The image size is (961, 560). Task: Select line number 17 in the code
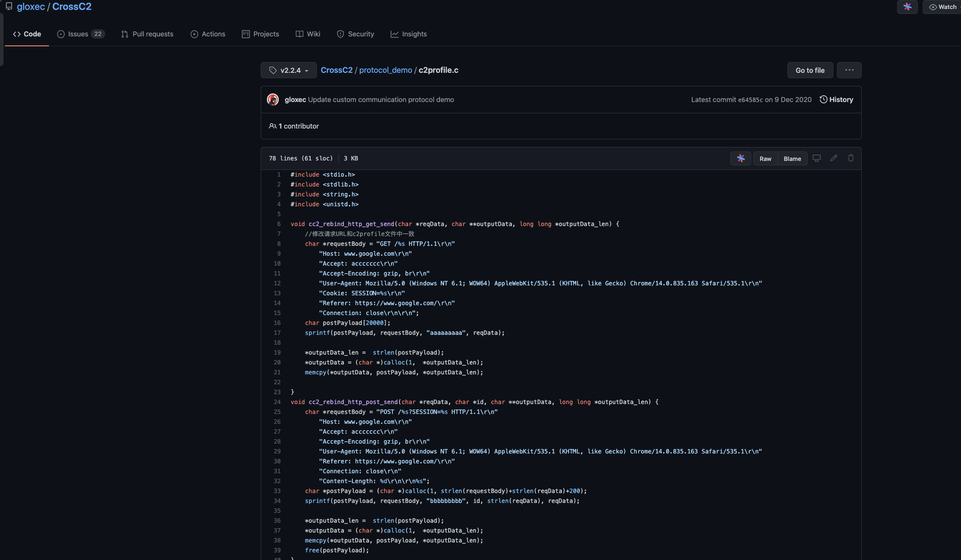(277, 333)
